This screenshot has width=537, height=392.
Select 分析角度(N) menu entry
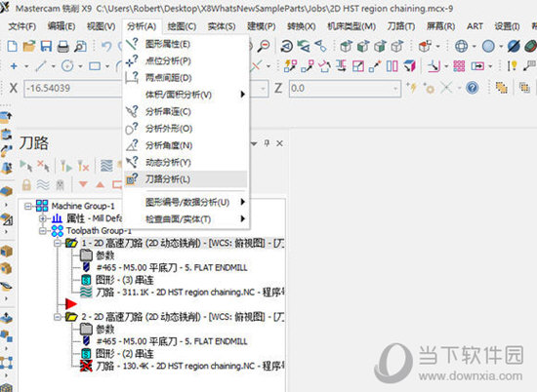(186, 145)
